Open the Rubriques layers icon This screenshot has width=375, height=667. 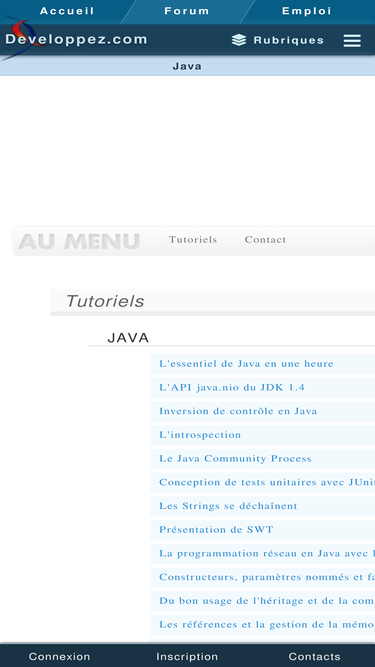click(239, 40)
